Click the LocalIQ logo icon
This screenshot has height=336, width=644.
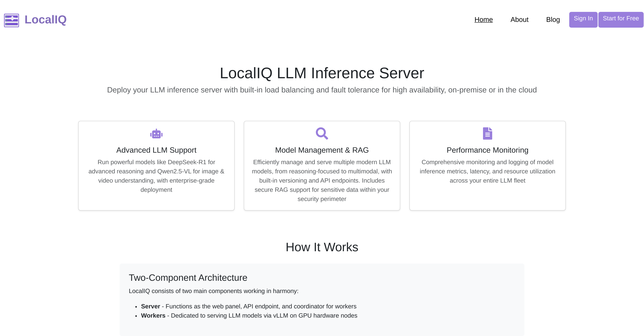[11, 20]
